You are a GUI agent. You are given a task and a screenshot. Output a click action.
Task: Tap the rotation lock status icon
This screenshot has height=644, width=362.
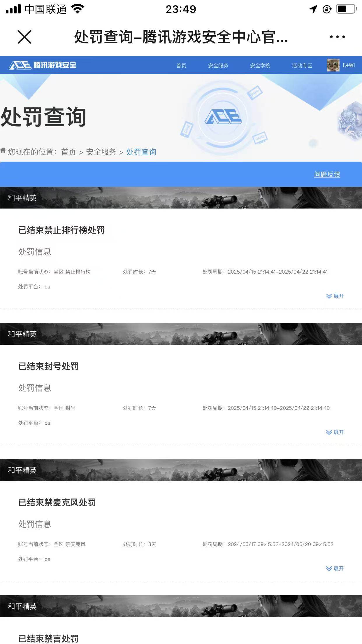click(x=327, y=9)
